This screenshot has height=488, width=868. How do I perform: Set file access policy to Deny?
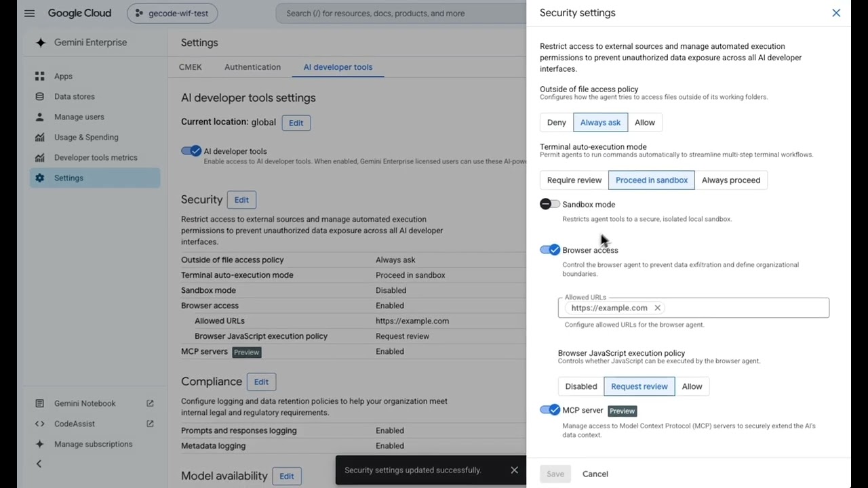tap(557, 123)
